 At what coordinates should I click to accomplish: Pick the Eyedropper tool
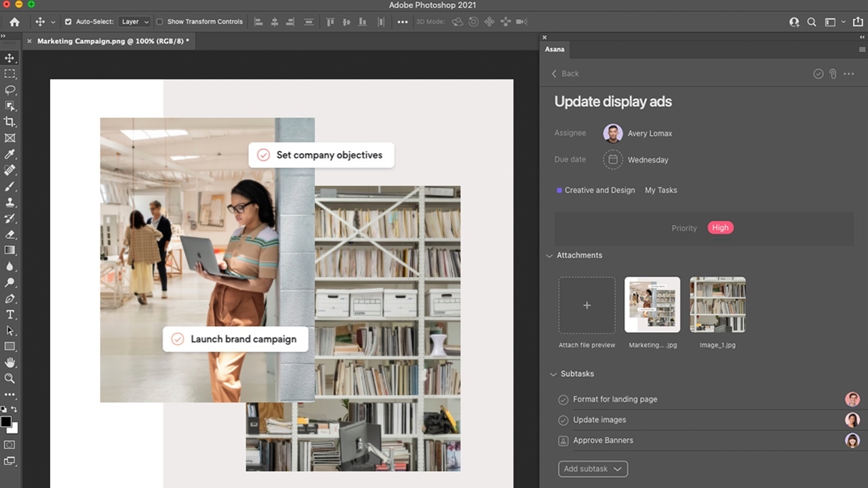click(10, 155)
